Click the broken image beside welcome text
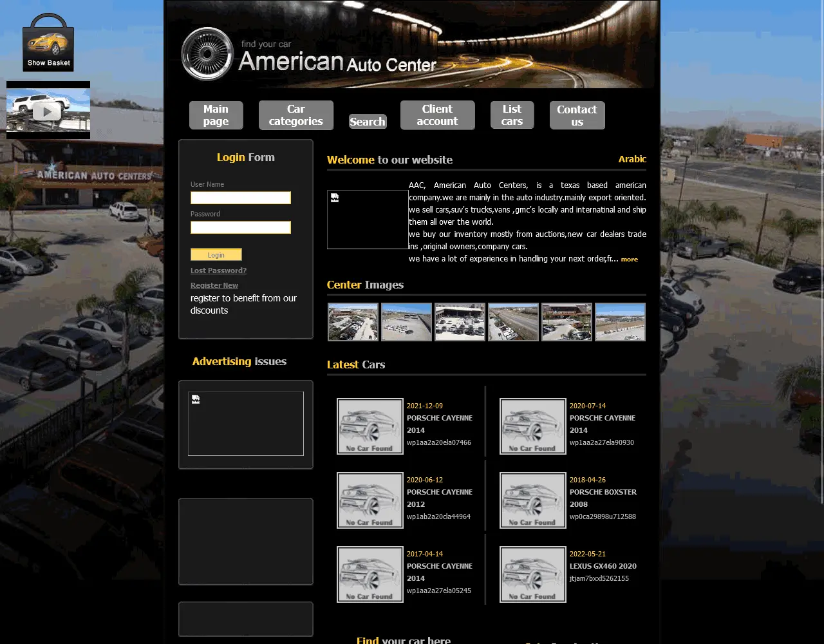Image resolution: width=824 pixels, height=644 pixels. pyautogui.click(x=368, y=220)
